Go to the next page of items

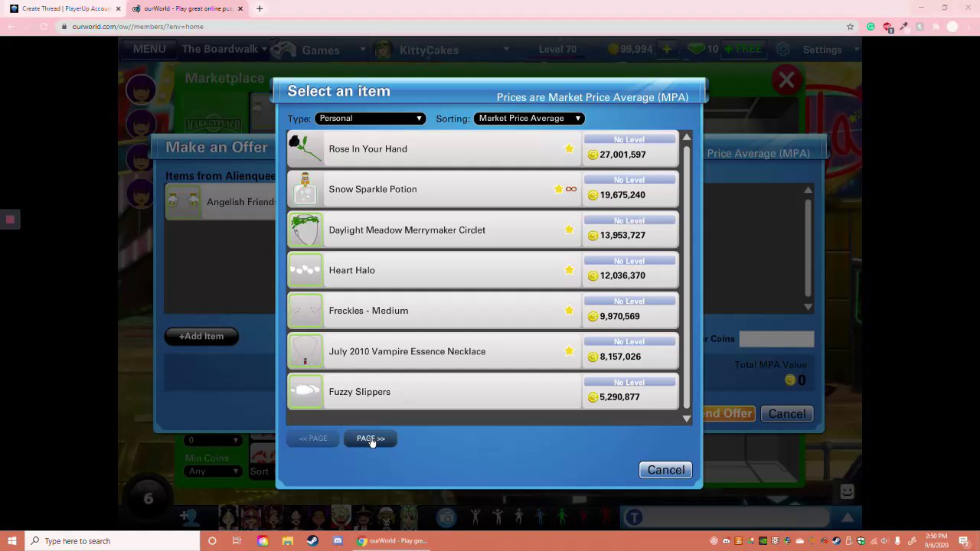[x=371, y=439]
